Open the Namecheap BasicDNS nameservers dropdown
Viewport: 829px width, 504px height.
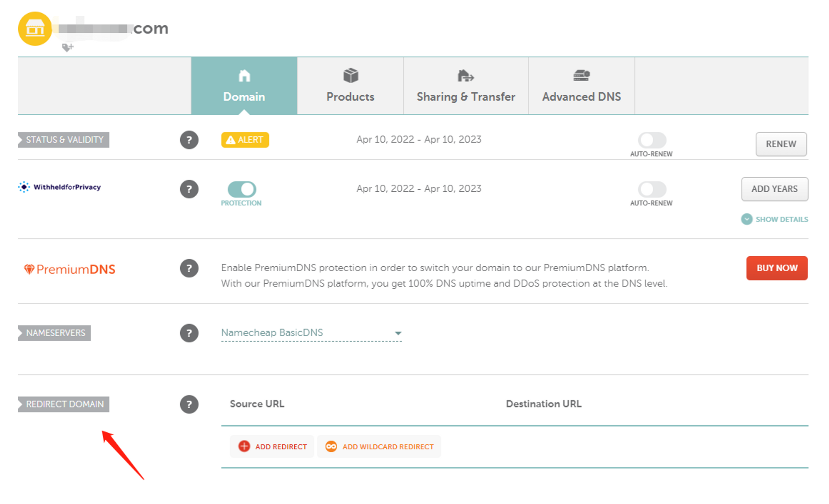point(311,333)
